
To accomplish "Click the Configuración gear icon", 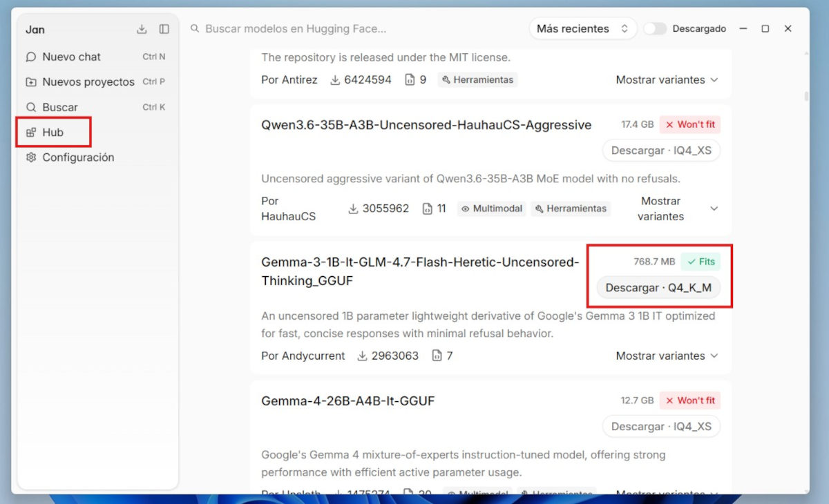I will pyautogui.click(x=31, y=157).
